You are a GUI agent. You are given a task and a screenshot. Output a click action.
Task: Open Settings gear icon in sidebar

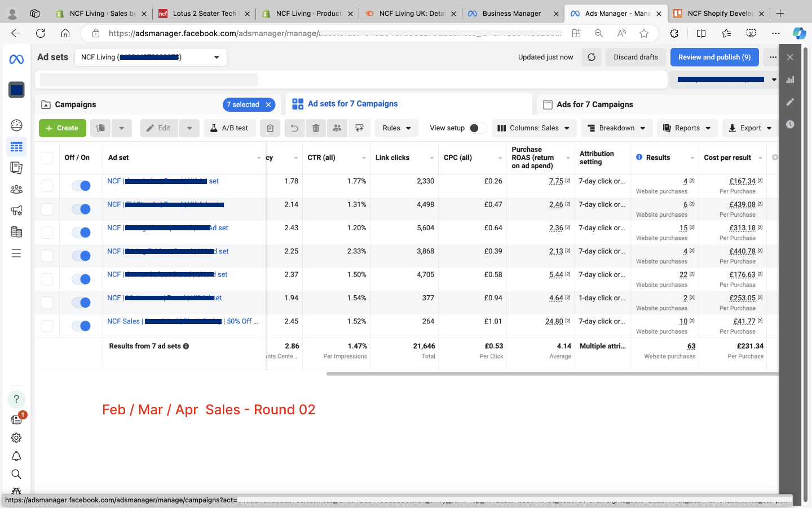point(16,437)
